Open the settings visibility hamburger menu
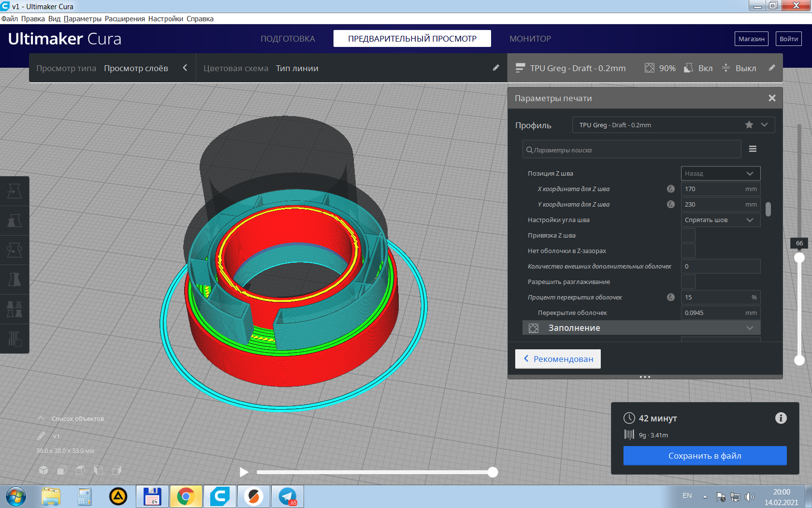Viewport: 812px width, 508px height. [x=753, y=149]
